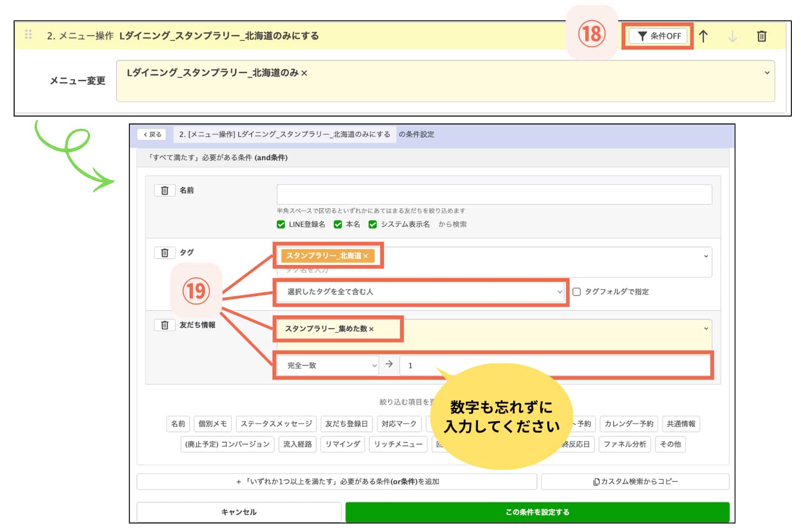Move step 2 up with the up arrow
The height and width of the screenshot is (532, 801).
(x=704, y=36)
